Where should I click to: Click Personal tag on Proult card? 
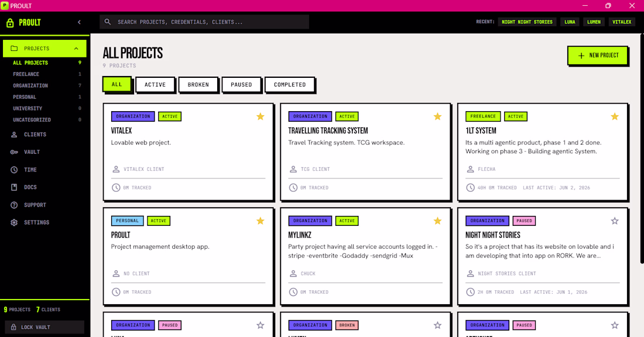click(x=127, y=221)
